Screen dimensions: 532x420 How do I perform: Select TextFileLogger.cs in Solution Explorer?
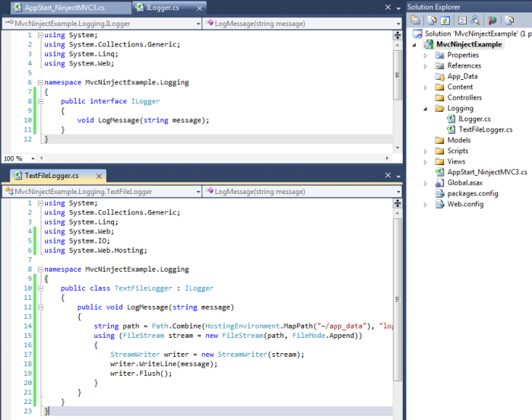pyautogui.click(x=485, y=129)
